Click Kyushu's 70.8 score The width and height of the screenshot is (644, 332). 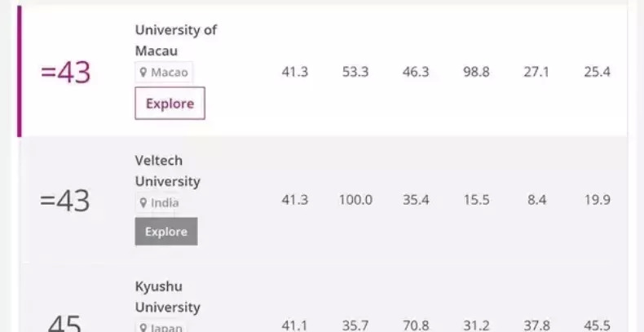point(416,325)
